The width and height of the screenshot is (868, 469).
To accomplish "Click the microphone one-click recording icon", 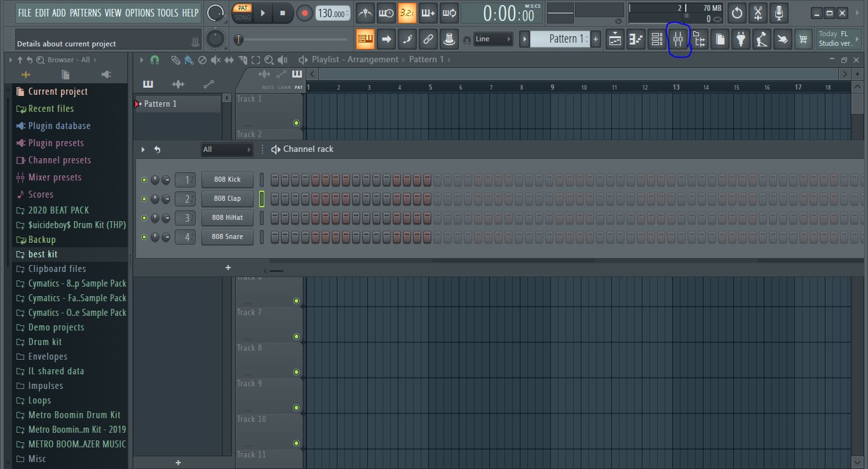I will [x=778, y=13].
